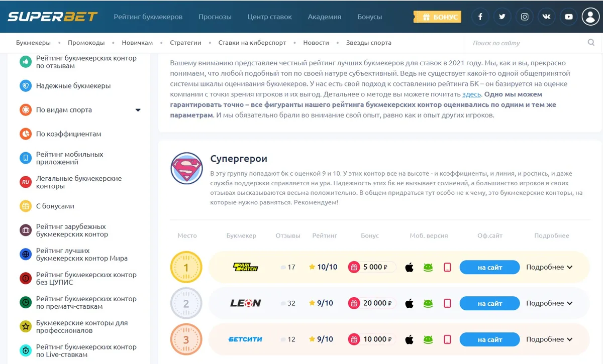Open рейтинг по прематч-ставкам link

click(x=86, y=303)
